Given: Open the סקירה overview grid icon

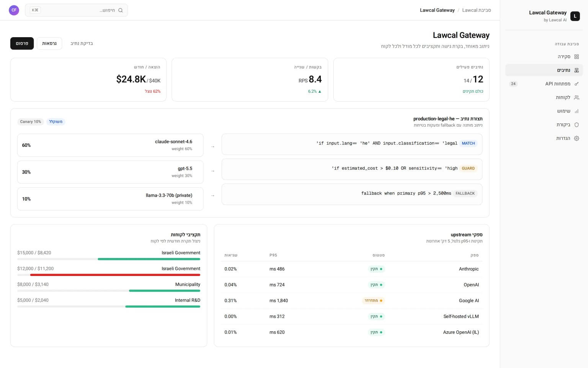Looking at the screenshot, I should point(577,57).
